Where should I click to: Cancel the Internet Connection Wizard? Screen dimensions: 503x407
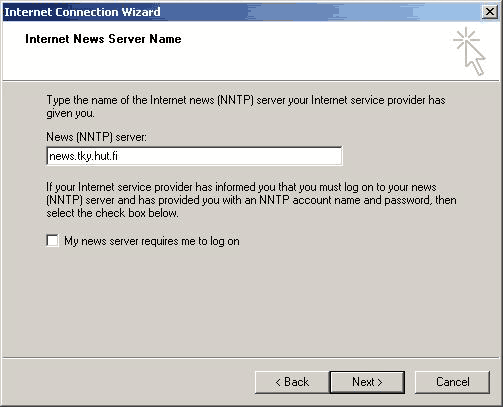(x=452, y=382)
